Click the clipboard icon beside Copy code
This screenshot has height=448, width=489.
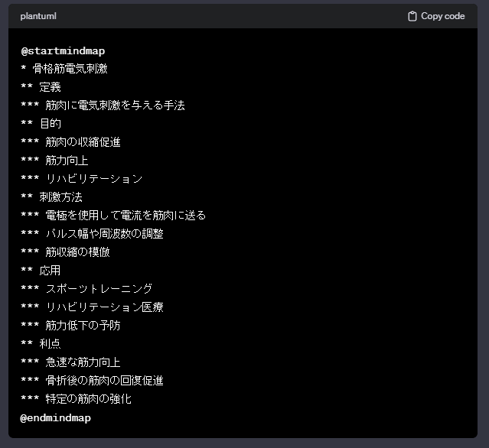click(412, 16)
